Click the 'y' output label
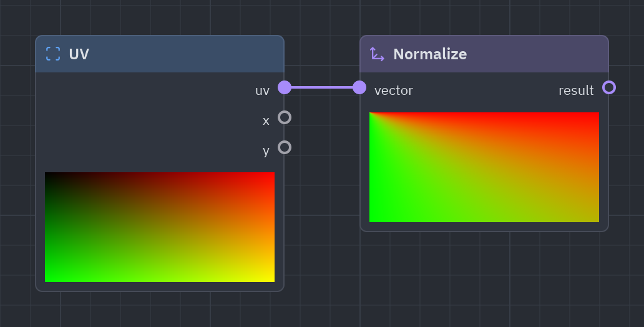This screenshot has height=327, width=644. 266,151
